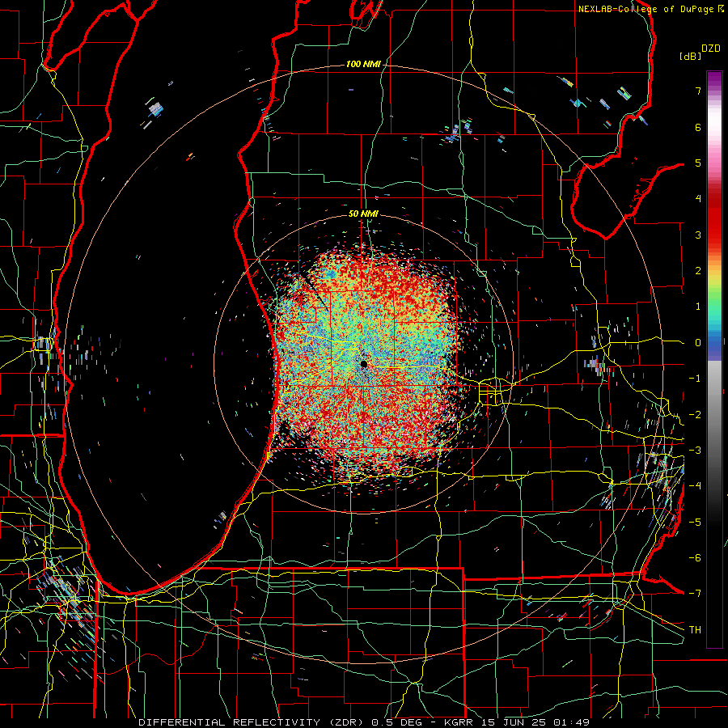Click the 6 dB value on legend
Screen dimensions: 728x728
[x=698, y=127]
